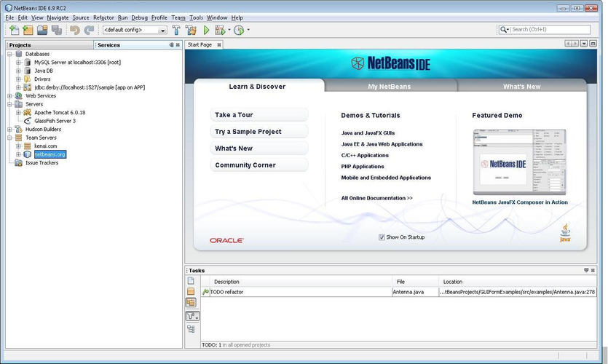The image size is (608, 364).
Task: Open the File menu
Action: point(9,17)
